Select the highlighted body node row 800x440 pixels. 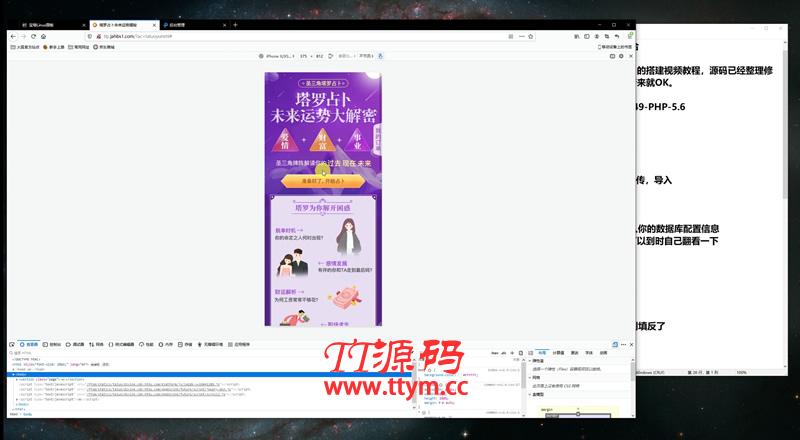click(211, 374)
